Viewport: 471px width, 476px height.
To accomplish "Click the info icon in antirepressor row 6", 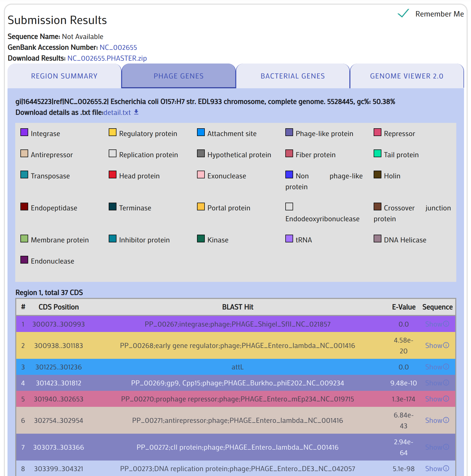I will pyautogui.click(x=446, y=420).
